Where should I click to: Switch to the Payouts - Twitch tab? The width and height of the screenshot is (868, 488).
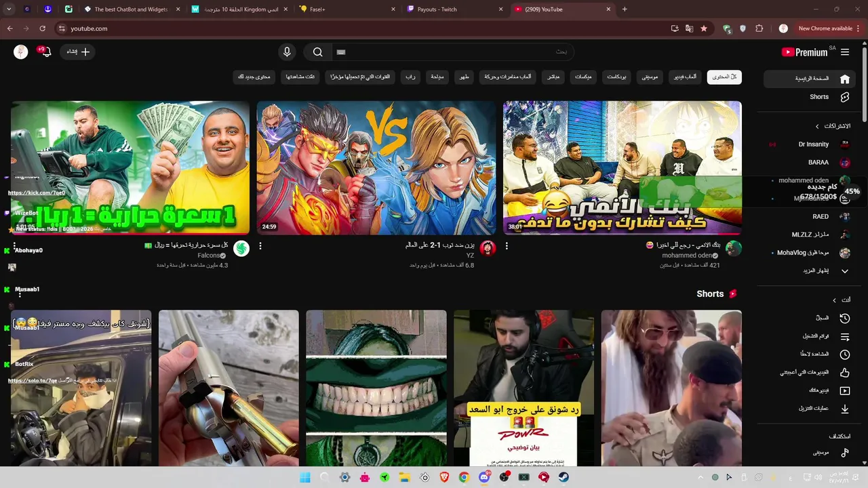[x=456, y=9]
